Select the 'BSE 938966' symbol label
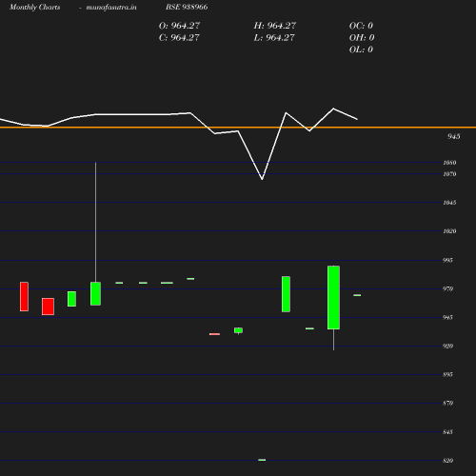Image resolution: width=476 pixels, height=476 pixels. (x=187, y=7)
